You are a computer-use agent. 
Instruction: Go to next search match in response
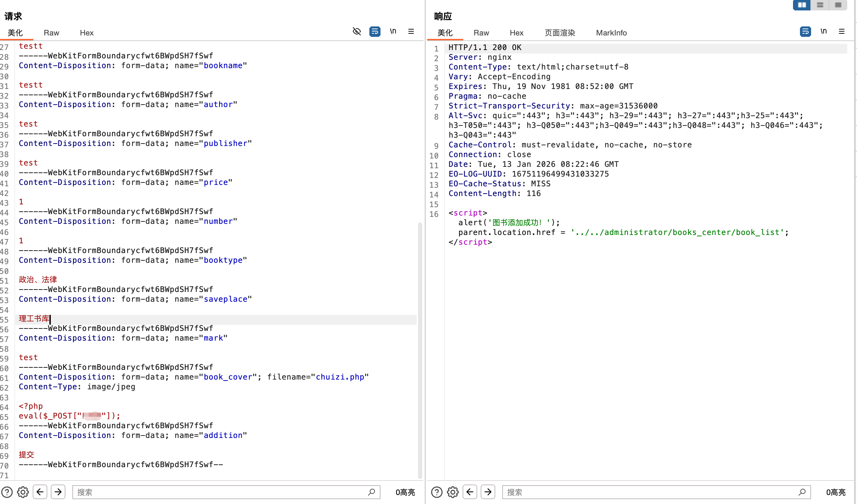(x=488, y=492)
